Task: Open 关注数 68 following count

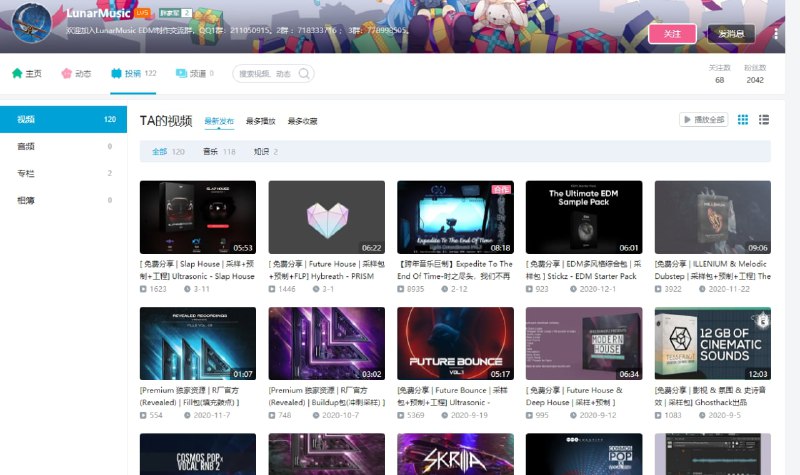Action: (x=719, y=74)
